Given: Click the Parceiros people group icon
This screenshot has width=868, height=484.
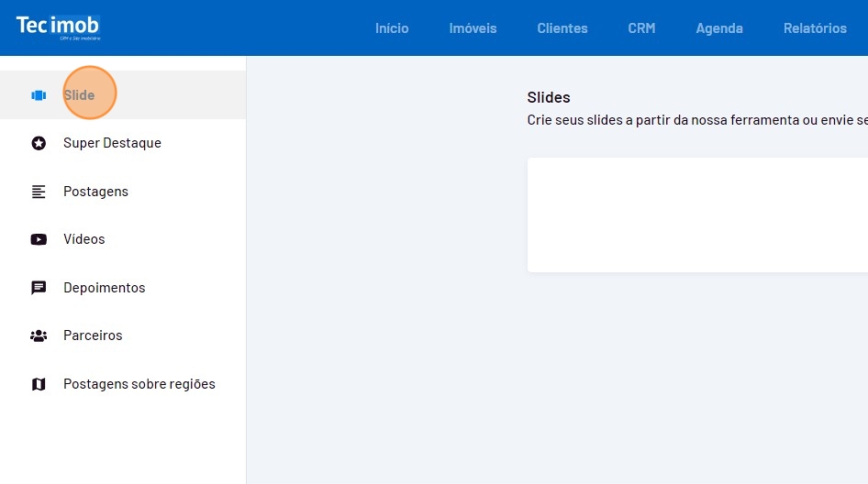Looking at the screenshot, I should pos(39,335).
